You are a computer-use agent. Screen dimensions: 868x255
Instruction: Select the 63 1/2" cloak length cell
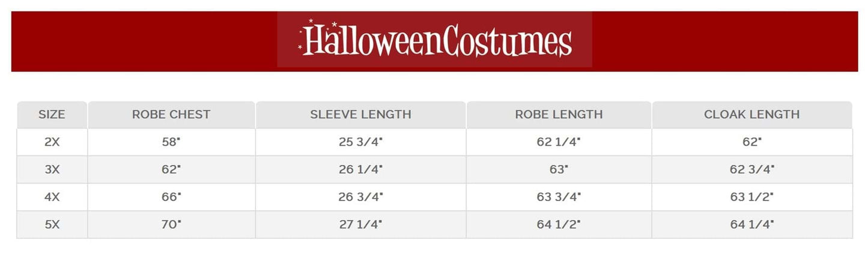tap(751, 197)
